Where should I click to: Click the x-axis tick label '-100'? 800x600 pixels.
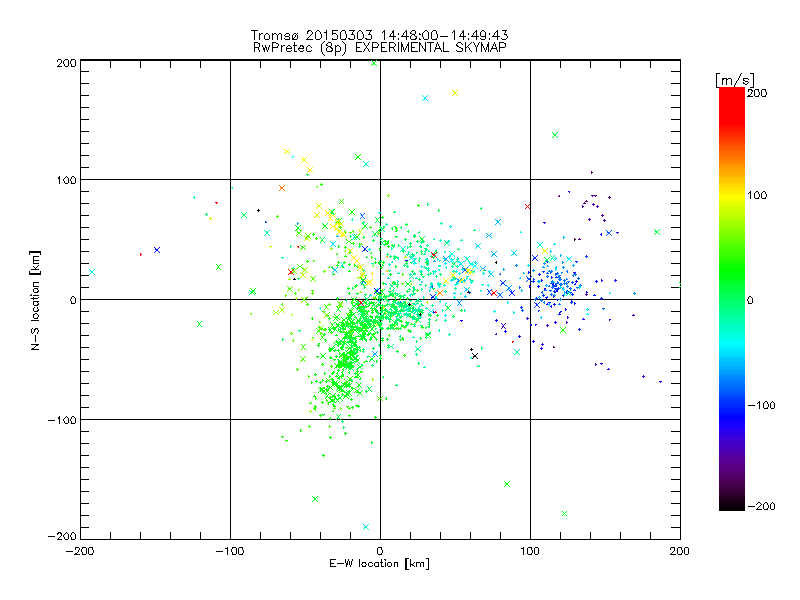[x=230, y=551]
